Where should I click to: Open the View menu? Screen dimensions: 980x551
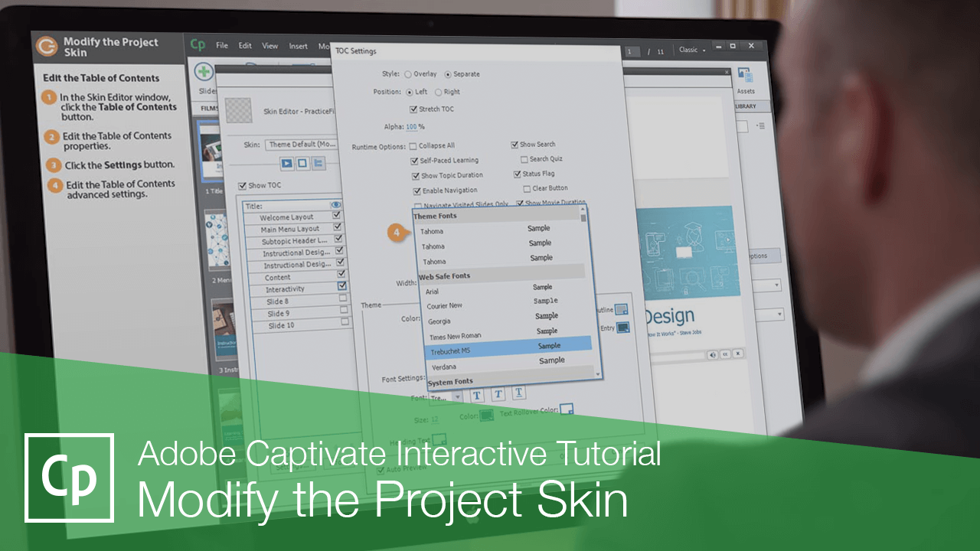(270, 46)
